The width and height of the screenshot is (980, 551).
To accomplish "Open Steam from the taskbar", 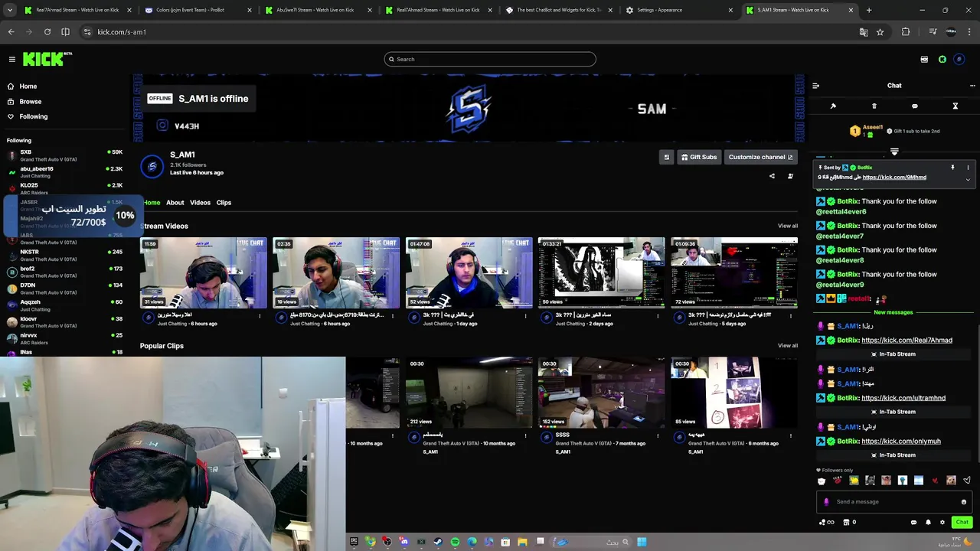I will [438, 542].
